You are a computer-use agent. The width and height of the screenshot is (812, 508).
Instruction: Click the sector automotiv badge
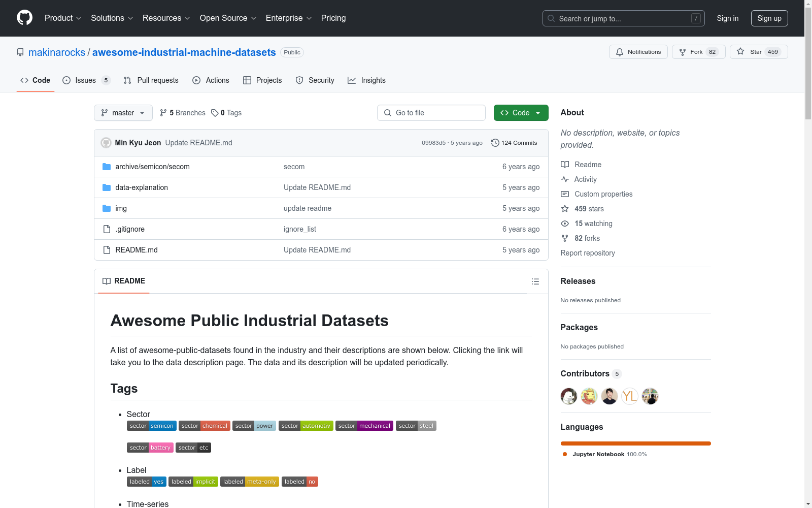pyautogui.click(x=306, y=426)
